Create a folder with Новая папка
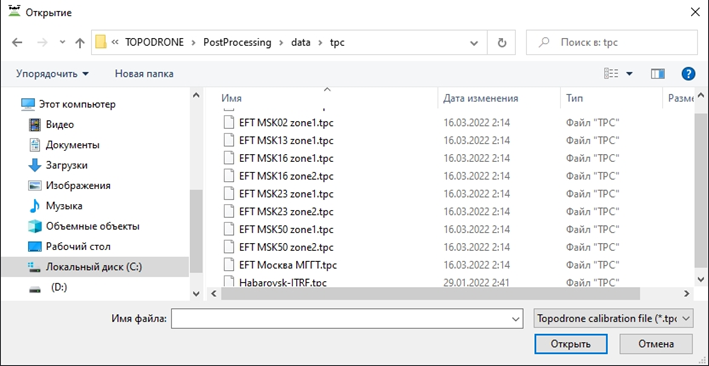Viewport: 709px width, 366px height. (x=144, y=74)
